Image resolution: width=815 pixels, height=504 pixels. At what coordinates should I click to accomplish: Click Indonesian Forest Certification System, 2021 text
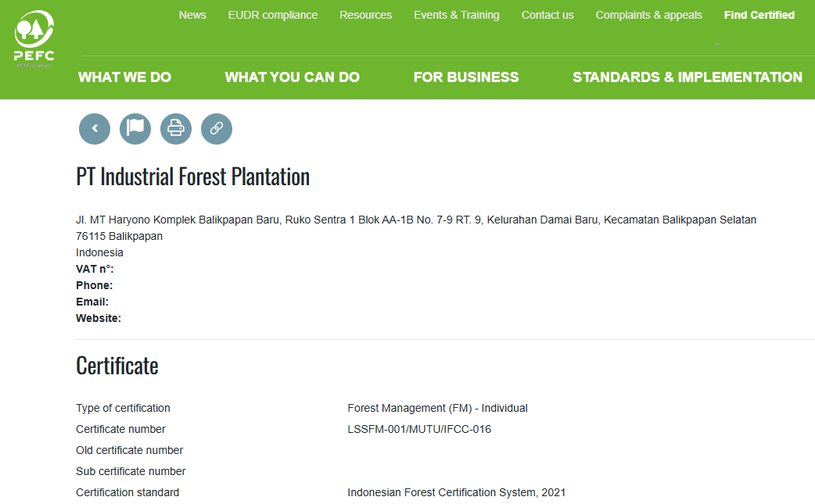(x=456, y=492)
